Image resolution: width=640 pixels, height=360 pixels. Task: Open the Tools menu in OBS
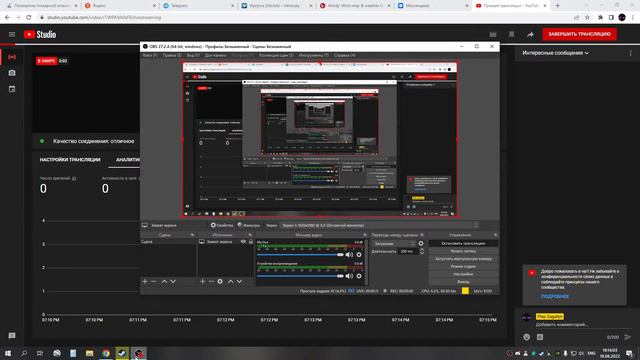(x=313, y=55)
